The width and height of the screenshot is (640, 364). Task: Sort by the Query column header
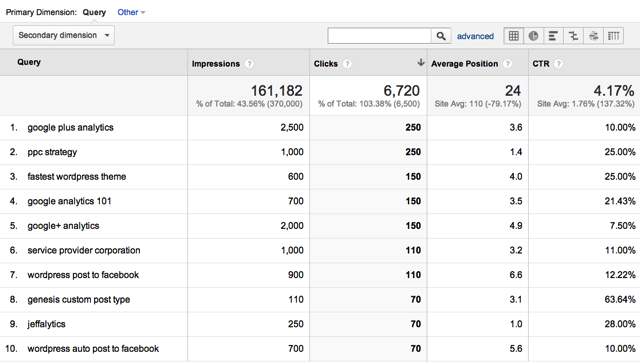coord(29,62)
